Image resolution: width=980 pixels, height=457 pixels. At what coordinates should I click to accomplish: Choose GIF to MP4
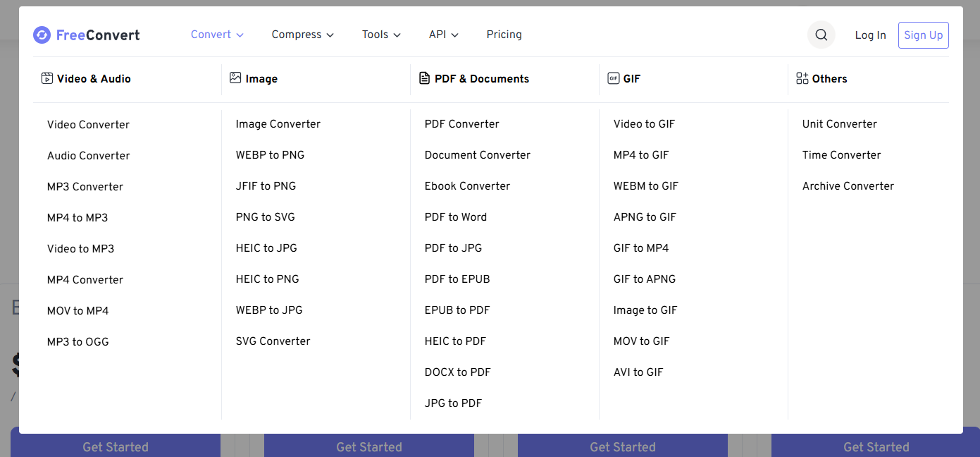pyautogui.click(x=641, y=248)
